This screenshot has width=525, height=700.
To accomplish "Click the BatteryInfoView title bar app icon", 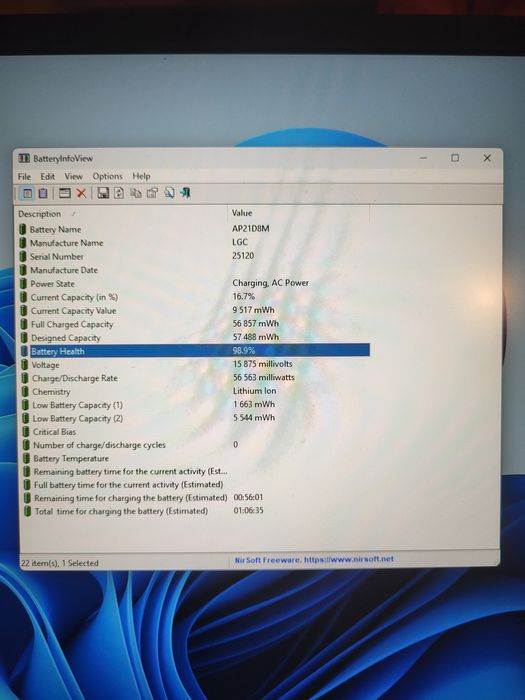I will 24,158.
